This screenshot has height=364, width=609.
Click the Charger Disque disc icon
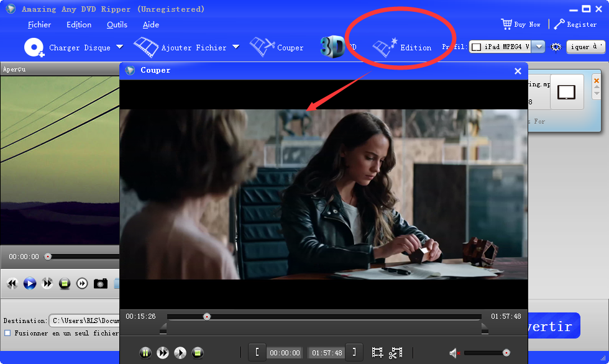(34, 47)
